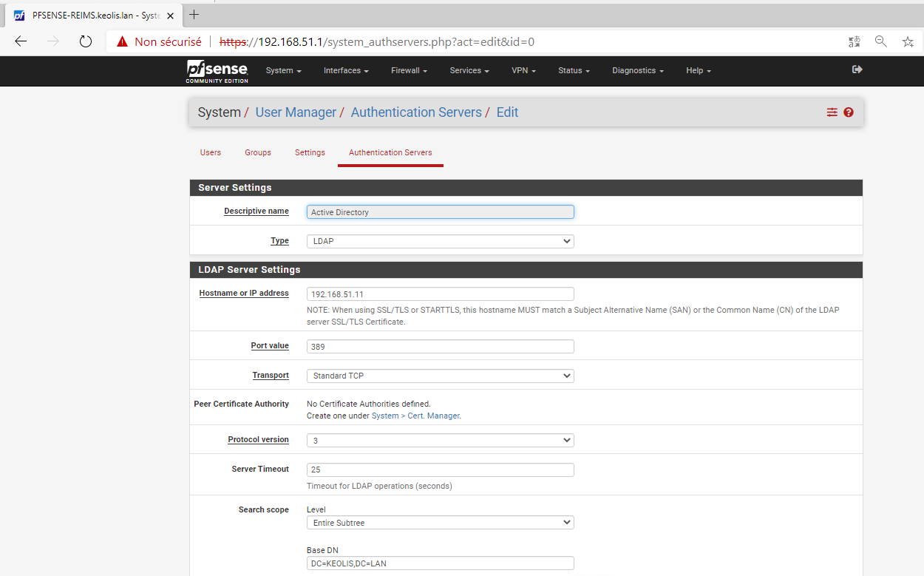
Task: Click the zoom magnifier icon in address bar
Action: click(x=881, y=41)
